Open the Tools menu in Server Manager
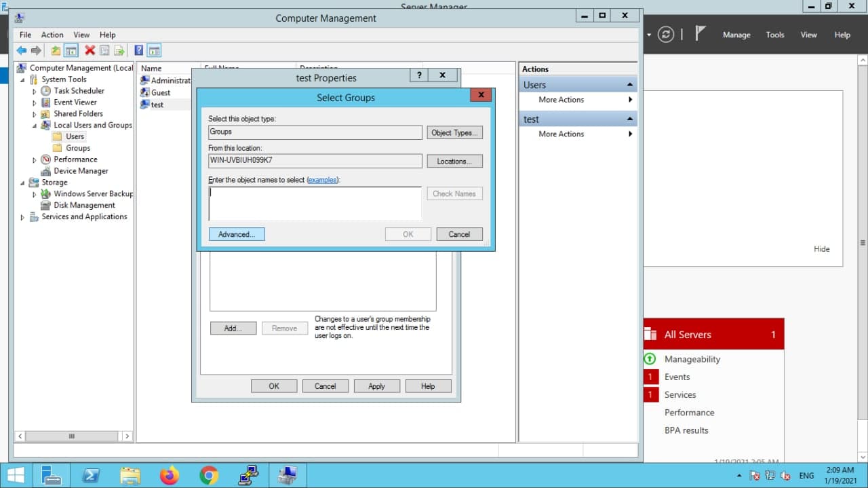 [774, 35]
